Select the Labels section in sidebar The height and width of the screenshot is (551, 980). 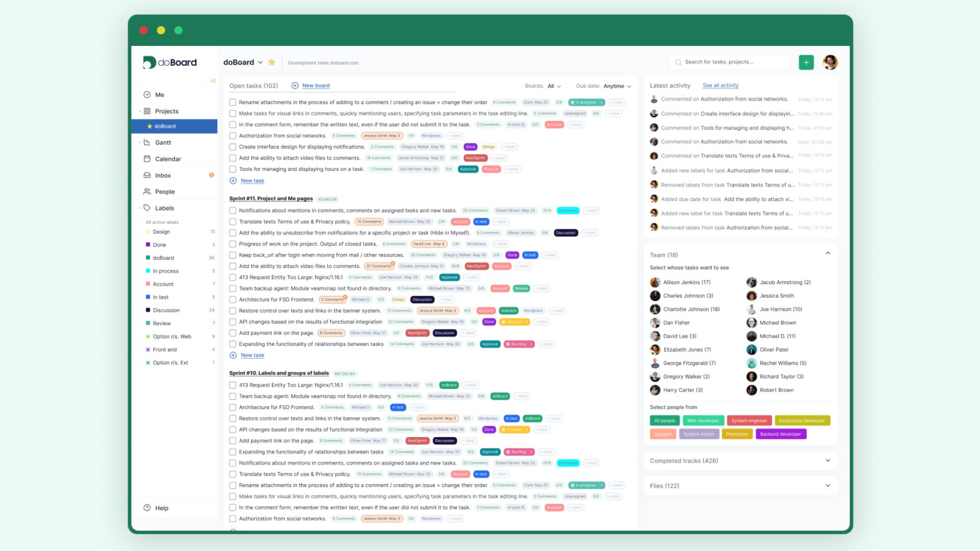click(x=164, y=208)
